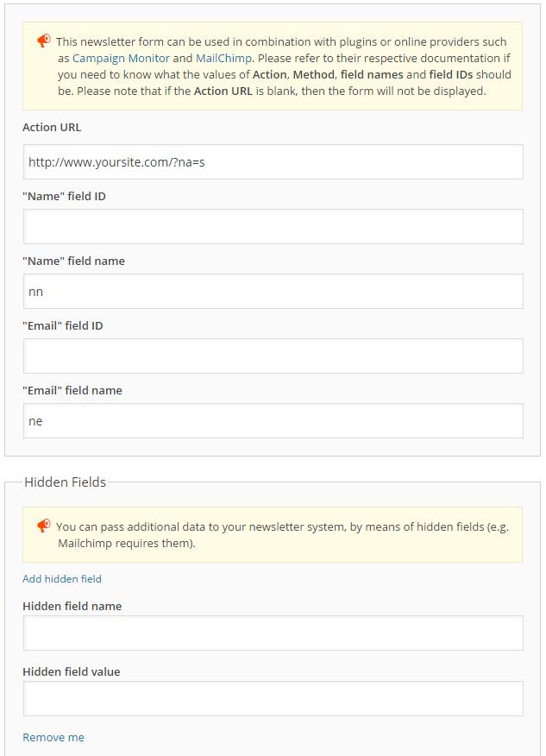546x756 pixels.
Task: Open the Campaign Monitor link
Action: pos(121,59)
